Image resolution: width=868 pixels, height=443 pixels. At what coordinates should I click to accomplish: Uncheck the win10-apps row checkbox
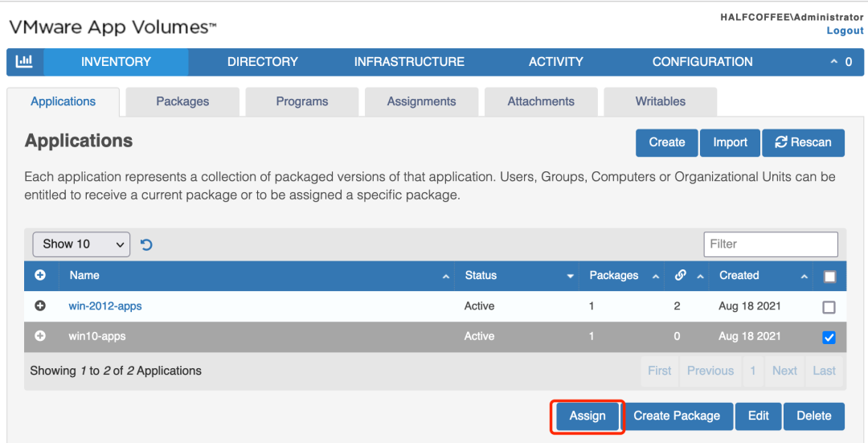pyautogui.click(x=829, y=337)
